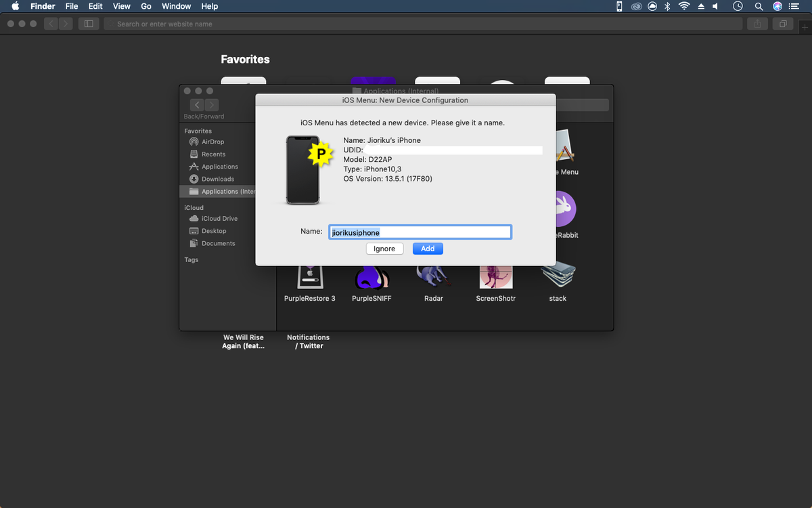Click the Tags heading in Finder sidebar
This screenshot has height=508, width=812.
tap(191, 260)
